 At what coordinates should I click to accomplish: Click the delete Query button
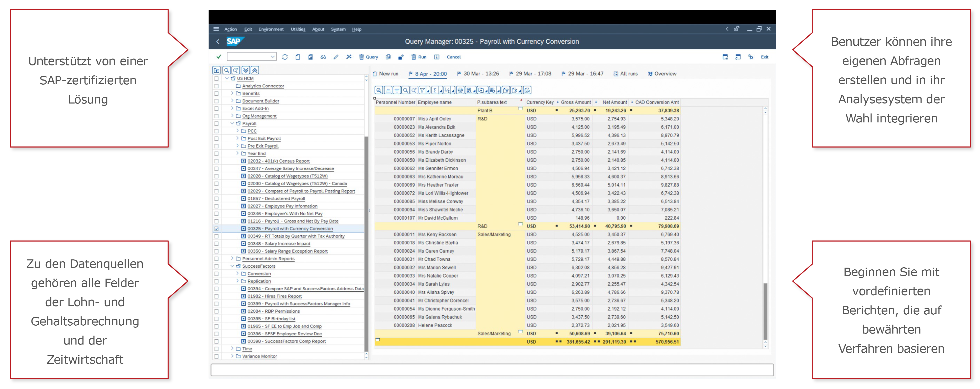click(368, 57)
